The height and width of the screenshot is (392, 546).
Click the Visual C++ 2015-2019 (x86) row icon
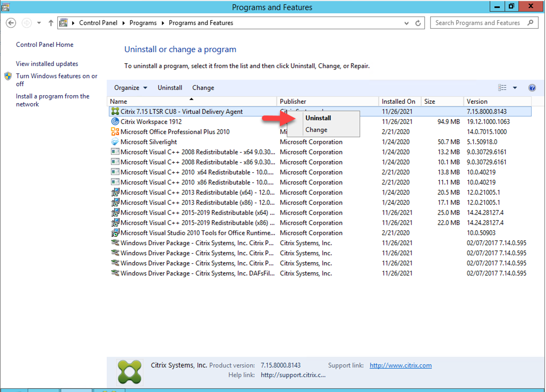(115, 223)
